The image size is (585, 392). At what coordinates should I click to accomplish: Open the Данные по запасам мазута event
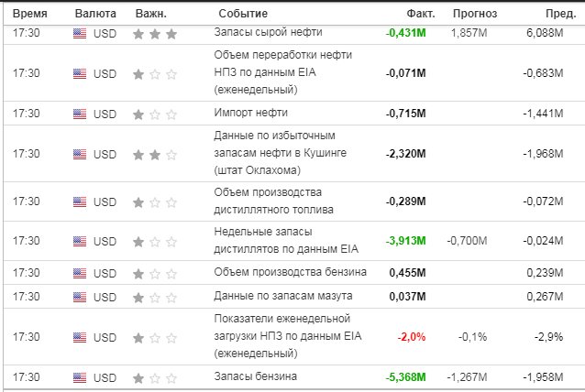pyautogui.click(x=282, y=296)
